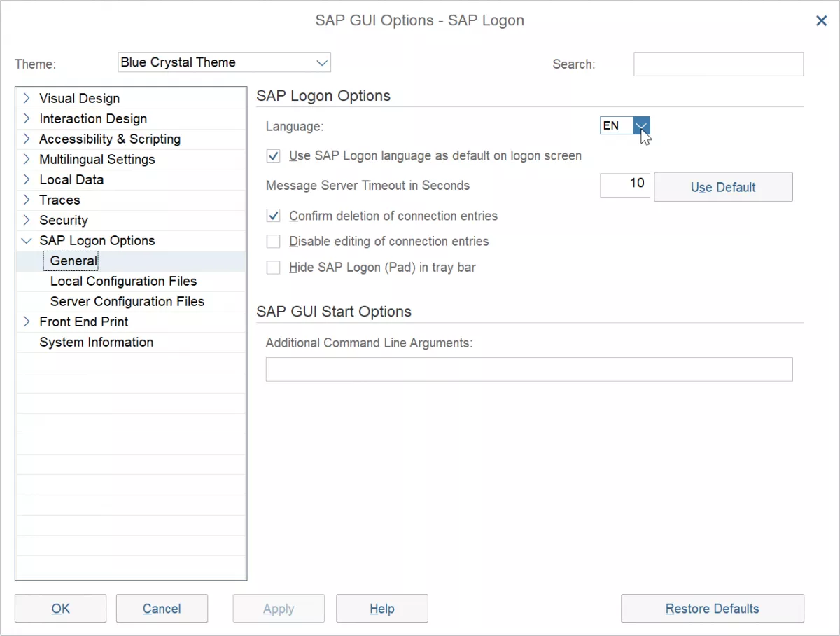Select the Visual Design label
Image resolution: width=840 pixels, height=636 pixels.
[x=80, y=98]
